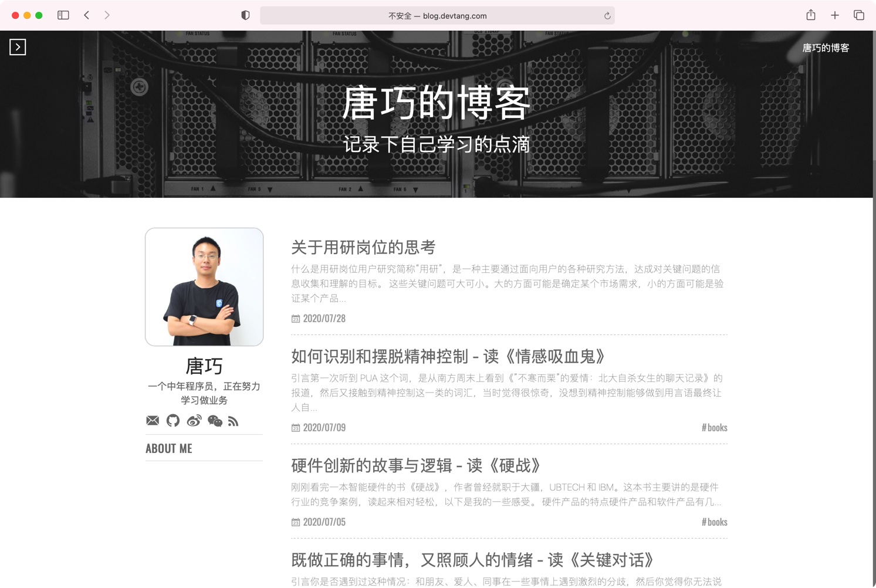Open post 硬件创新的故事与逻辑

point(415,465)
